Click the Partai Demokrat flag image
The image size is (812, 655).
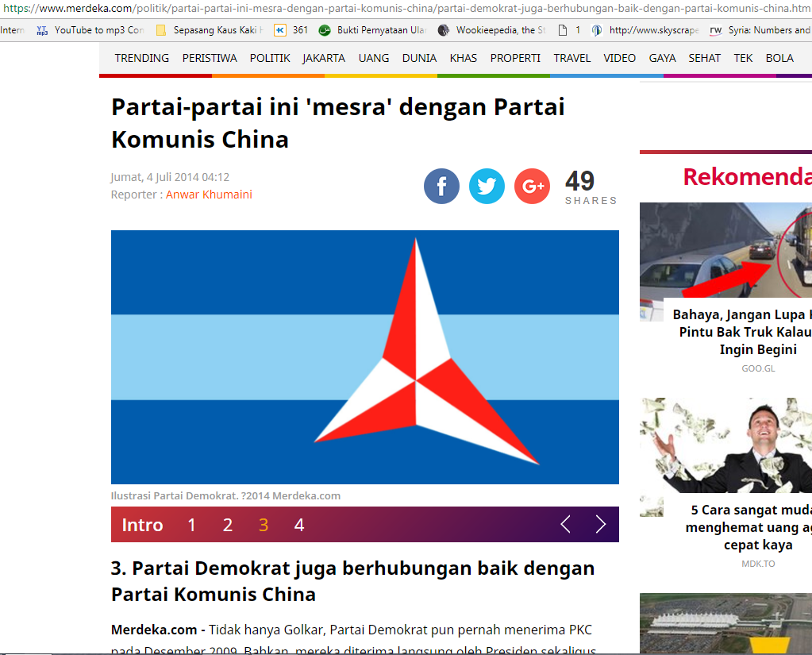[x=364, y=356]
